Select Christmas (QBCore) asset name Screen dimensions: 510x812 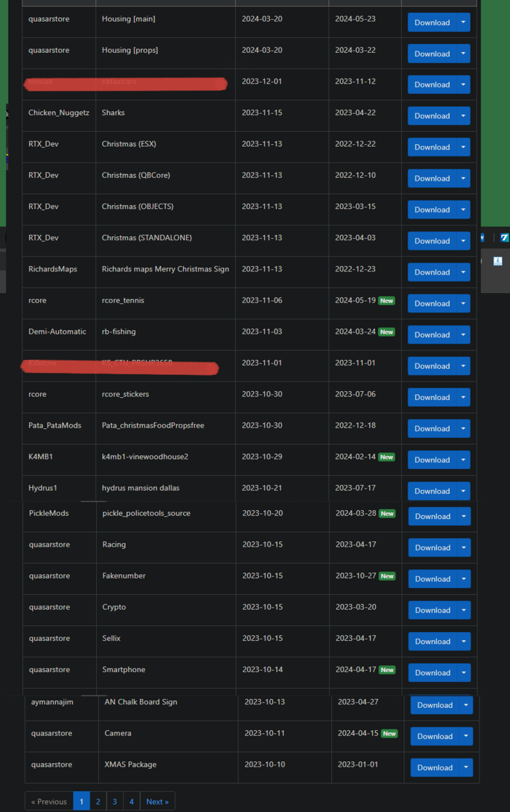coord(136,175)
